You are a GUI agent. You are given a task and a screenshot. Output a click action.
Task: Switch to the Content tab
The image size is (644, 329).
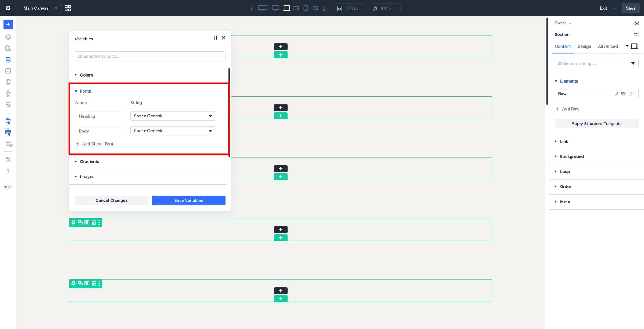[x=563, y=46]
